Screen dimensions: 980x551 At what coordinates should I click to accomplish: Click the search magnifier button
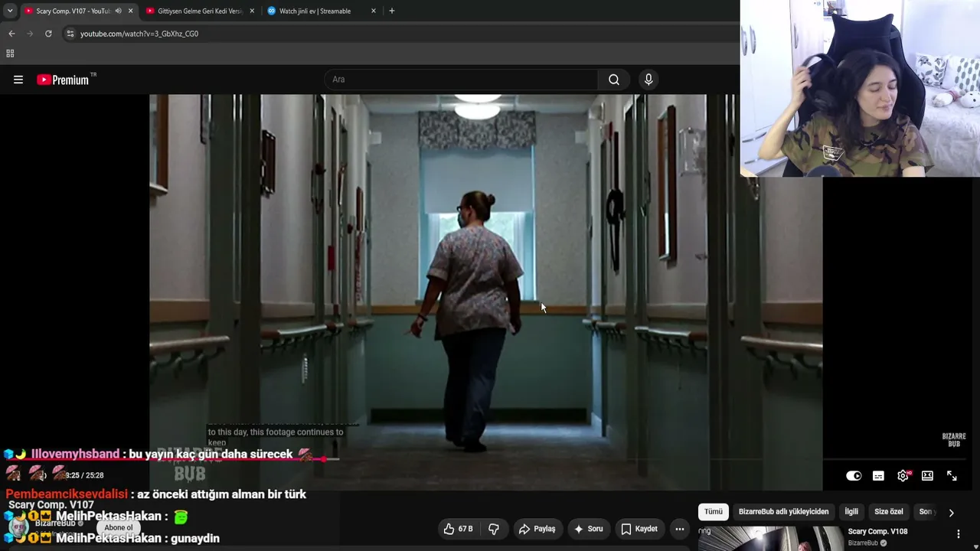tap(614, 80)
